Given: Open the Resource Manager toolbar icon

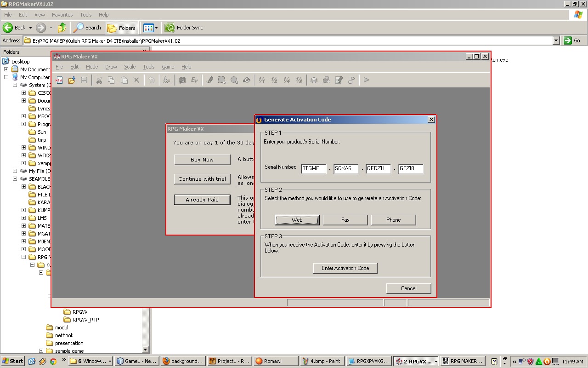Looking at the screenshot, I should click(327, 80).
